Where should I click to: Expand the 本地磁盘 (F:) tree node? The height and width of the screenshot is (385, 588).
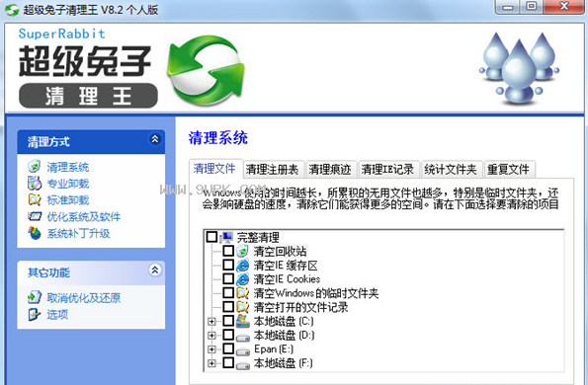pos(211,363)
